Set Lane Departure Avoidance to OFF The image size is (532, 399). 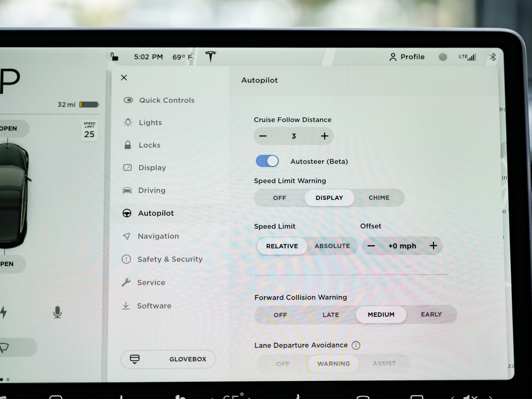tap(283, 364)
